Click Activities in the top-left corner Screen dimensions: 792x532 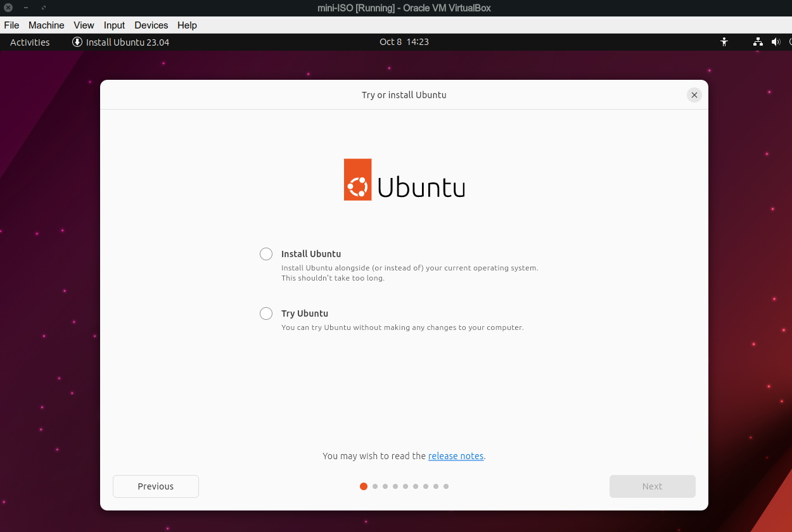point(29,42)
